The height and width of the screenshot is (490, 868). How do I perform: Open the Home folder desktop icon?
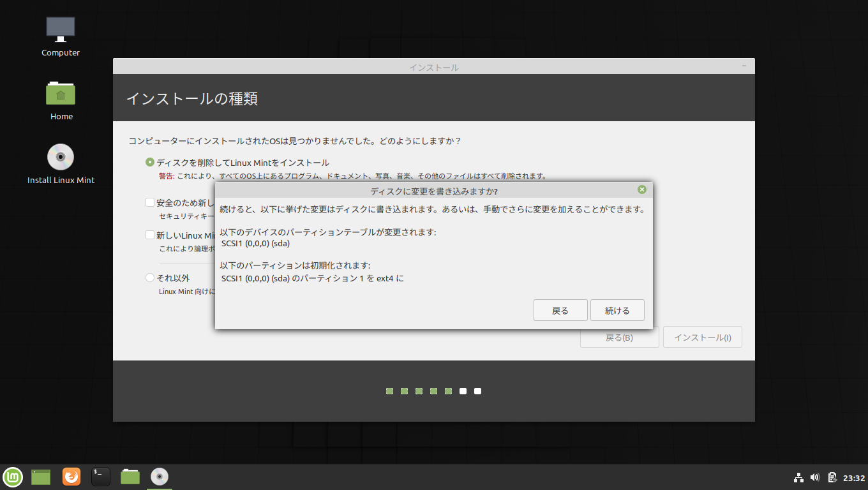(61, 101)
